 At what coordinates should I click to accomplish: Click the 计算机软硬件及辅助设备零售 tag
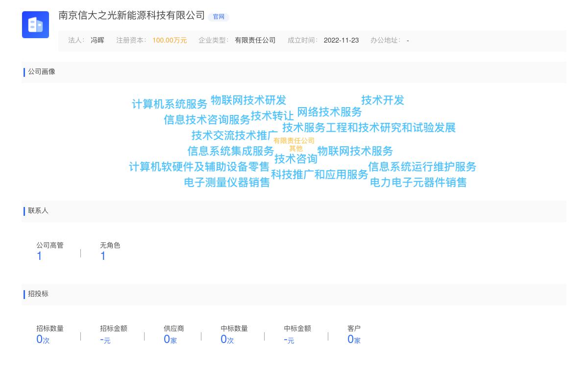[x=199, y=167]
